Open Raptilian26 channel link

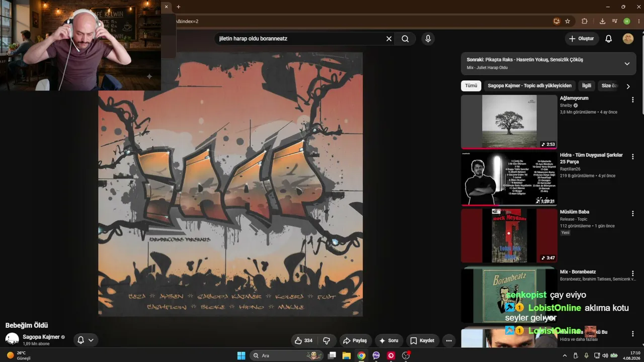(x=570, y=169)
